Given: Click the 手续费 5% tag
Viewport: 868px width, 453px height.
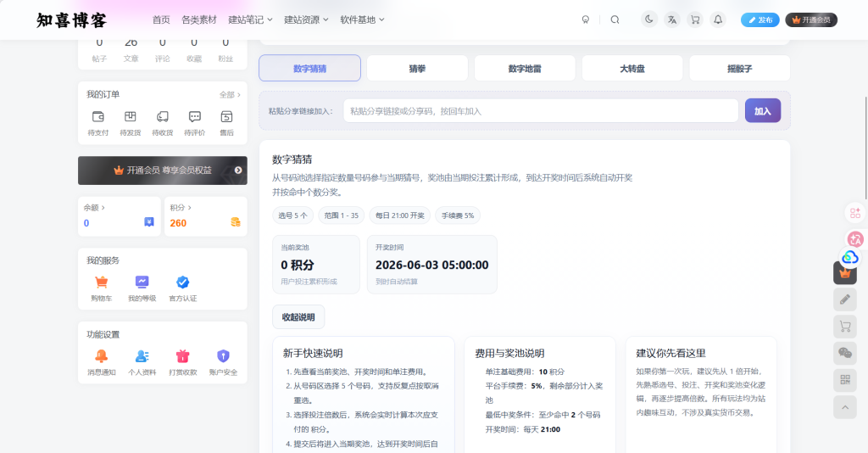Looking at the screenshot, I should click(458, 215).
